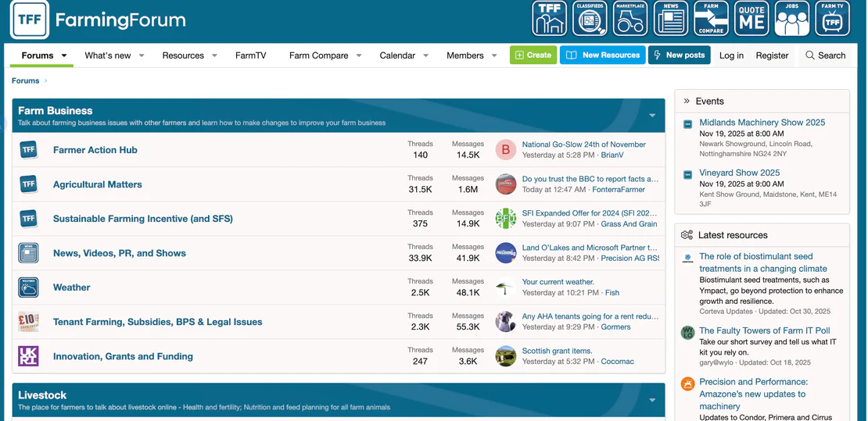This screenshot has width=868, height=421.
Task: Click the News, Videos, PR forum icon
Action: [x=28, y=253]
